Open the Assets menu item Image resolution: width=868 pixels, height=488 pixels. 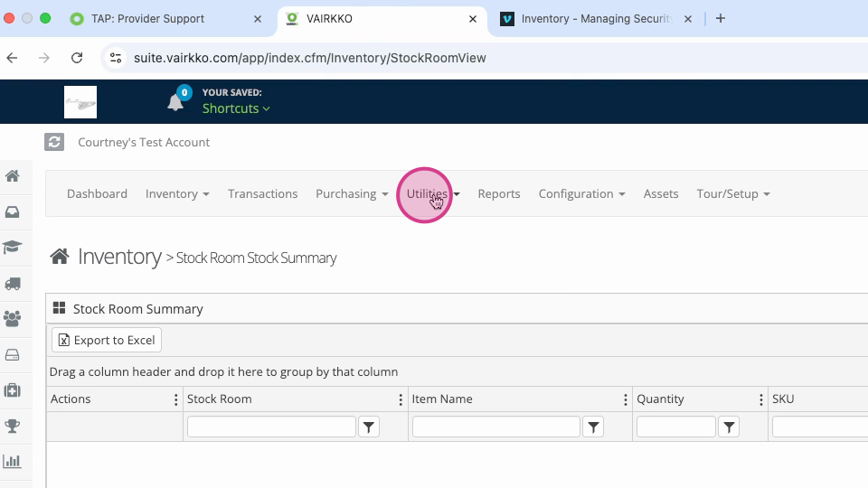coord(660,193)
